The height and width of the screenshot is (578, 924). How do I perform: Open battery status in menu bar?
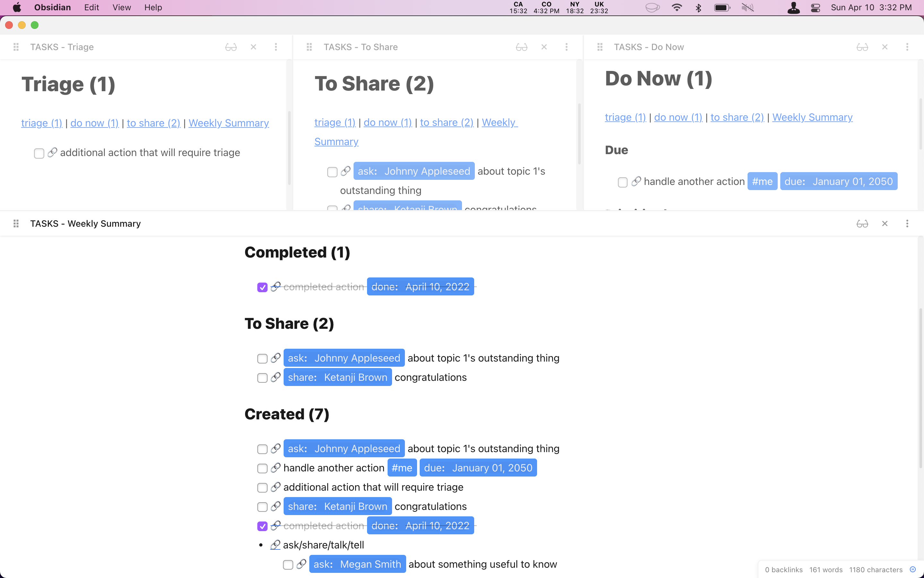722,7
